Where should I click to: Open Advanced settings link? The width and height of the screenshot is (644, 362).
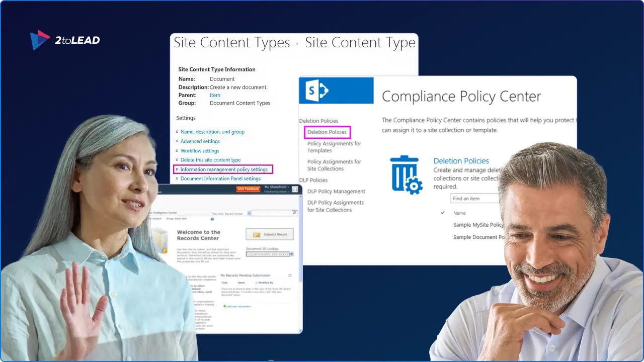200,141
